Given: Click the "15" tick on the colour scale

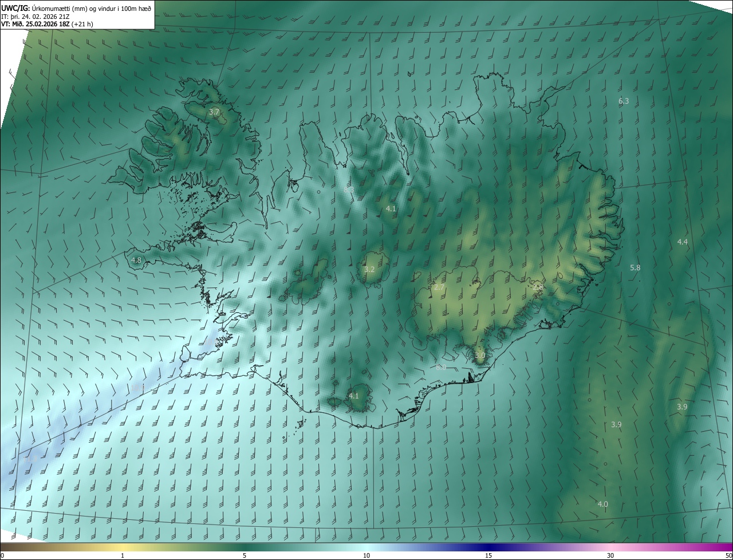Looking at the screenshot, I should (x=488, y=555).
